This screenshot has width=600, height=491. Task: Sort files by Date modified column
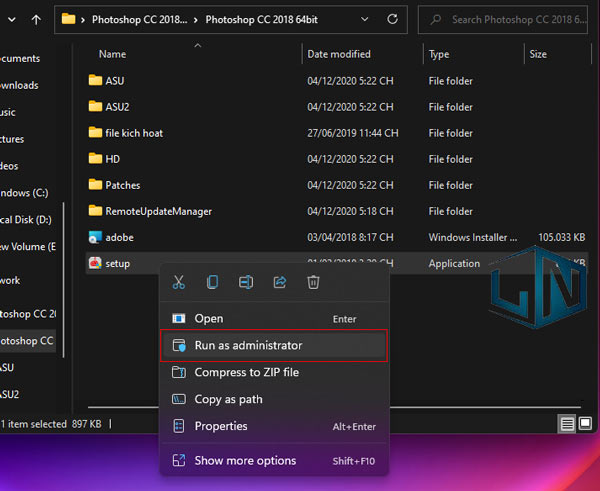pos(339,54)
